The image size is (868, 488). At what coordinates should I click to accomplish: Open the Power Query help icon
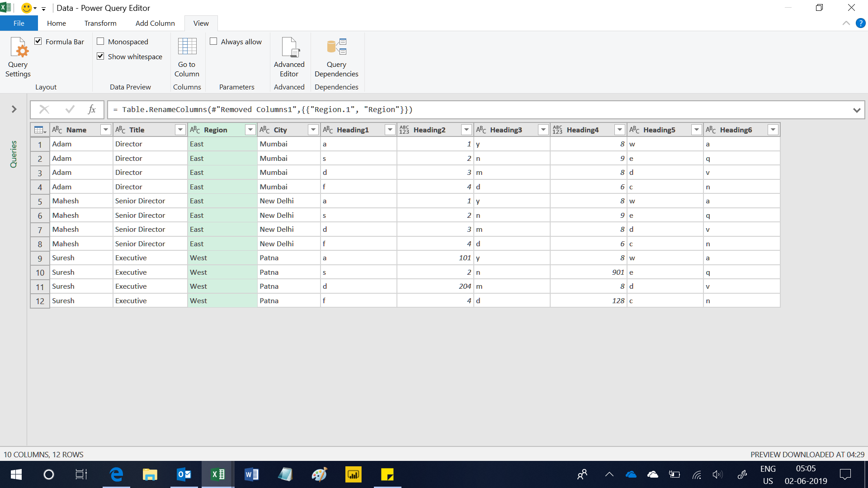(860, 23)
